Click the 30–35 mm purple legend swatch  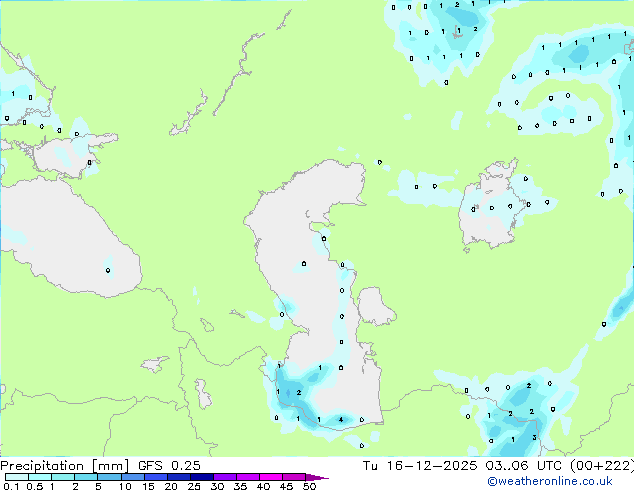coord(224,477)
